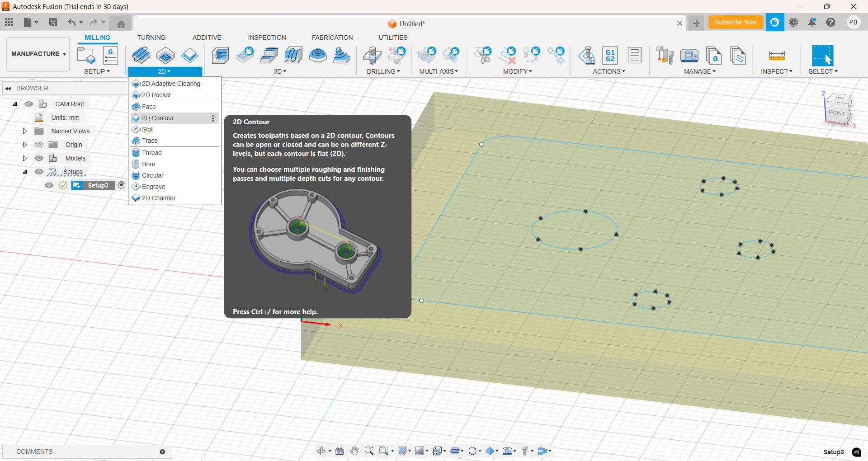
Task: Show the hidden Origin folder
Action: coord(39,145)
